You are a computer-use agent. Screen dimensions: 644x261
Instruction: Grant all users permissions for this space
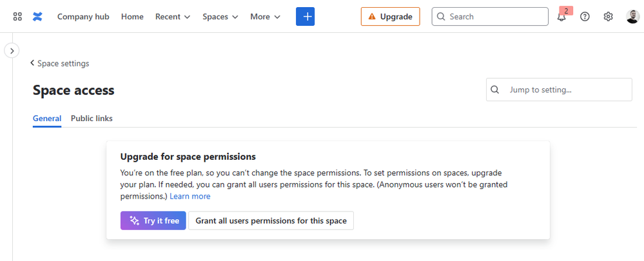(271, 221)
